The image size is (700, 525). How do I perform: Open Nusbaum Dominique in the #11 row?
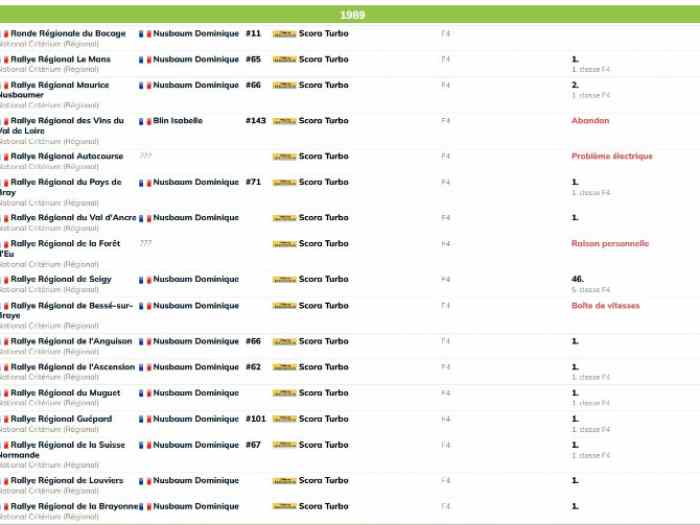click(196, 33)
